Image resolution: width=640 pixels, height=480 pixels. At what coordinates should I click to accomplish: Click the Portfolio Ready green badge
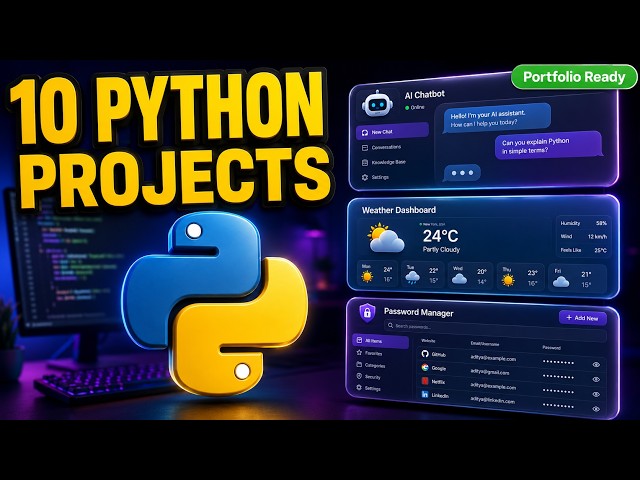pyautogui.click(x=574, y=77)
